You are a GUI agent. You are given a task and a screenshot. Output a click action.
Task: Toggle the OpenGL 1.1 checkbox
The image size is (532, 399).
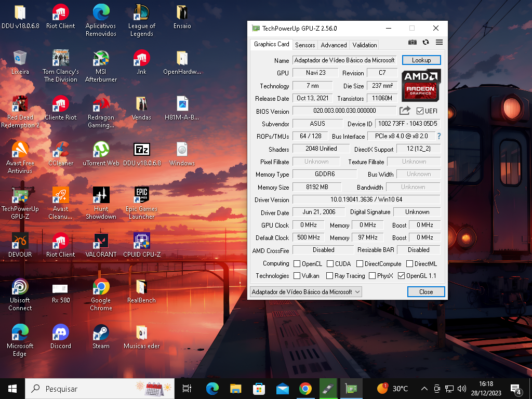click(x=402, y=275)
